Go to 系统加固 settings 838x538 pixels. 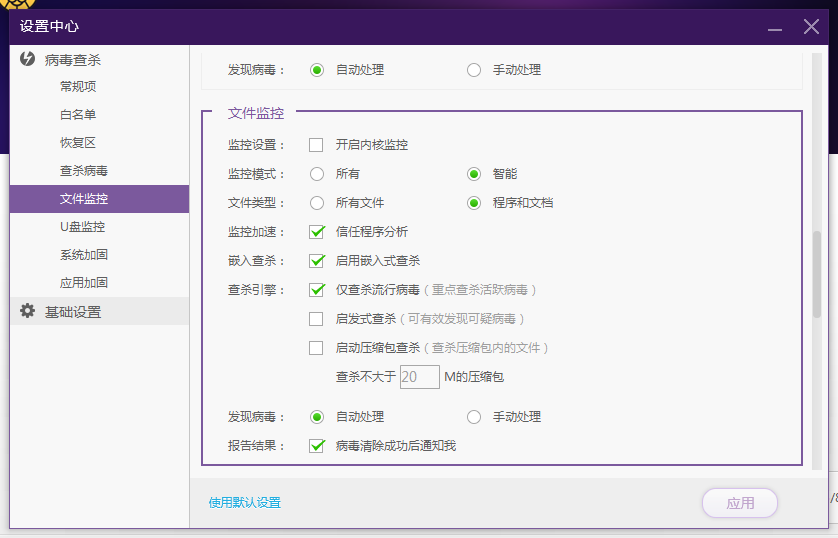pos(84,255)
